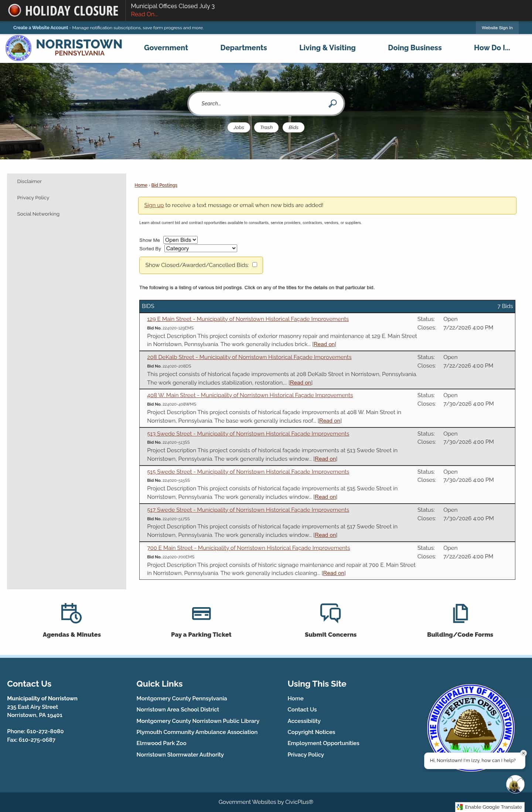Open the 129 E Main Street bid
This screenshot has height=812, width=532.
click(248, 319)
